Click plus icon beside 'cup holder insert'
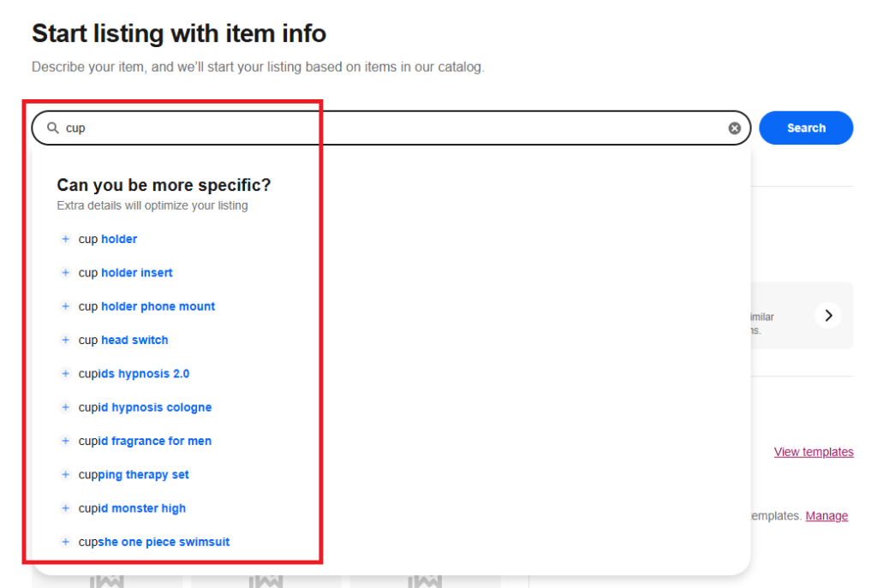Screen dimensions: 877x588 coord(65,273)
